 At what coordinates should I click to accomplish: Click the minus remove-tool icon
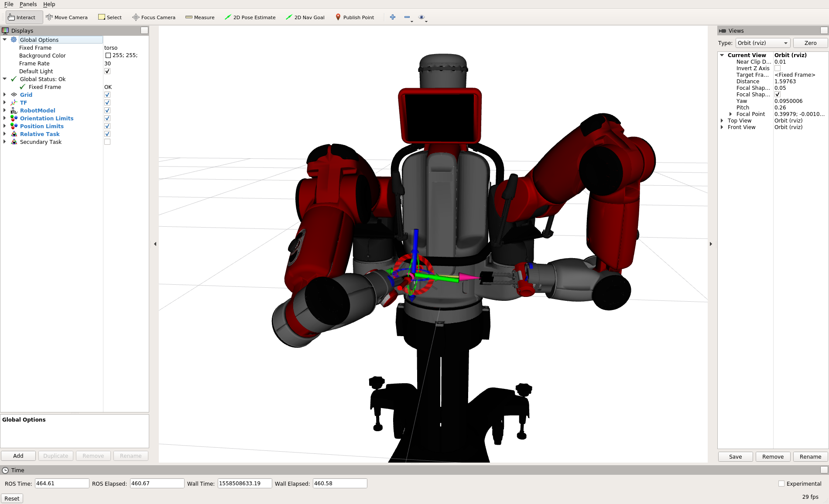coord(407,17)
